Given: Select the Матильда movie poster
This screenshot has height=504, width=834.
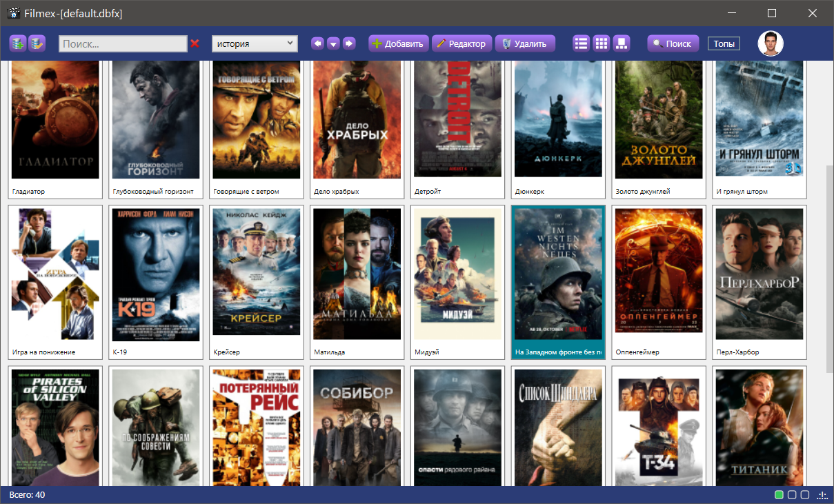Looking at the screenshot, I should click(357, 274).
